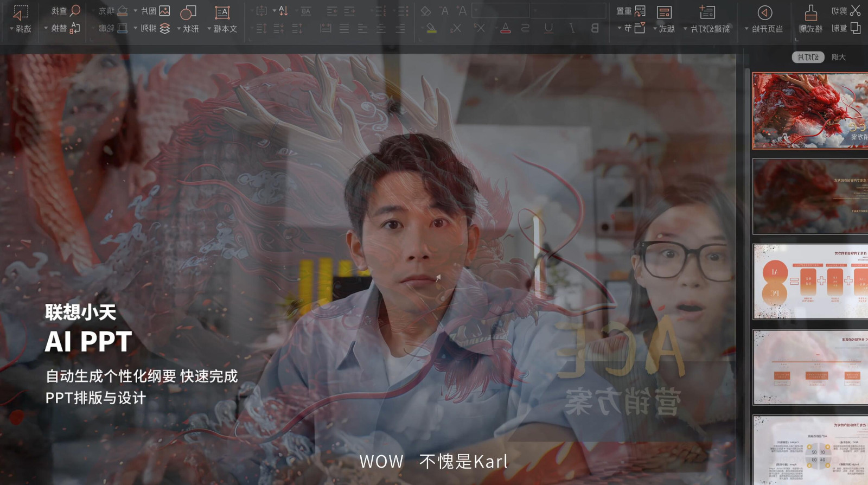Screen dimensions: 868x485
Task: Open the font name combo box
Action: [569, 10]
